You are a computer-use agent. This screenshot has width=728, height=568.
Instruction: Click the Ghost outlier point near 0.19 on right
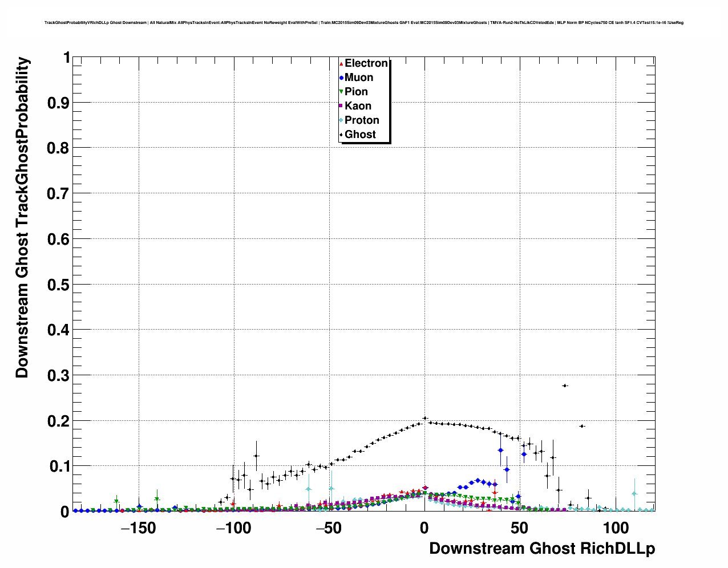(x=582, y=426)
